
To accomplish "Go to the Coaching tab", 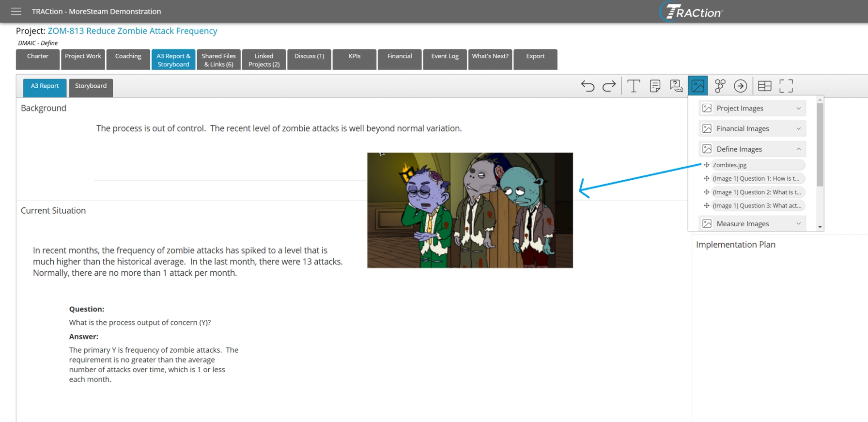I will point(128,60).
